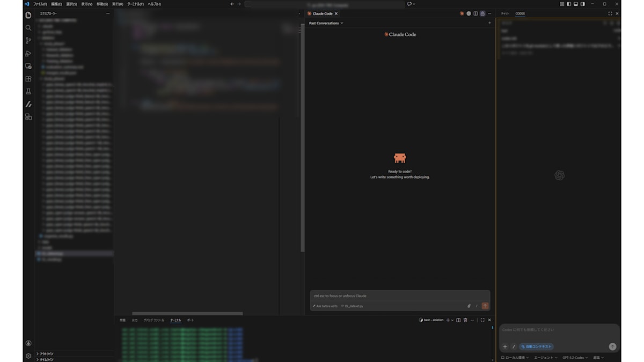
Task: Click the slash icon in Codex input
Action: pyautogui.click(x=514, y=346)
